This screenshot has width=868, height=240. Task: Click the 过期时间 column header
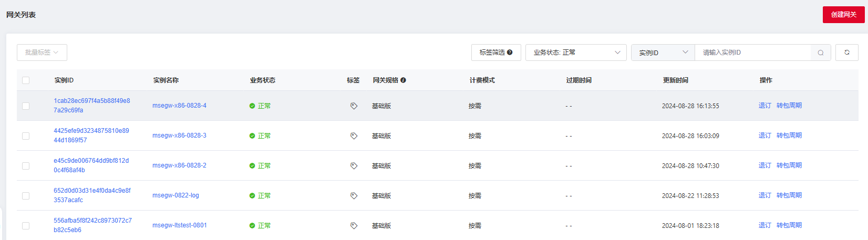pos(579,80)
